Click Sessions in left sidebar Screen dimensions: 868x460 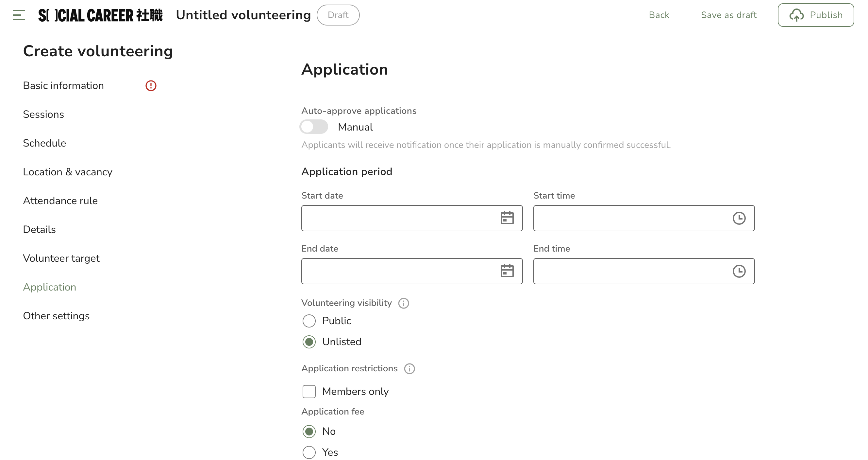(x=44, y=114)
